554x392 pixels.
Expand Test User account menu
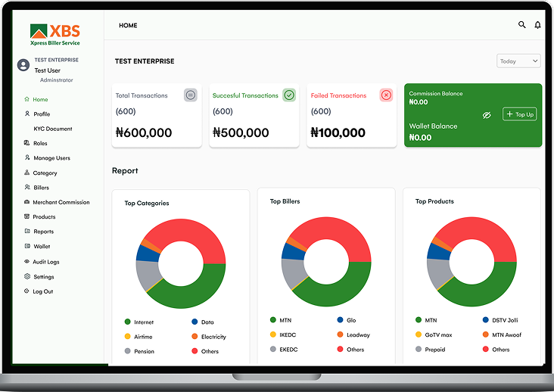(47, 70)
